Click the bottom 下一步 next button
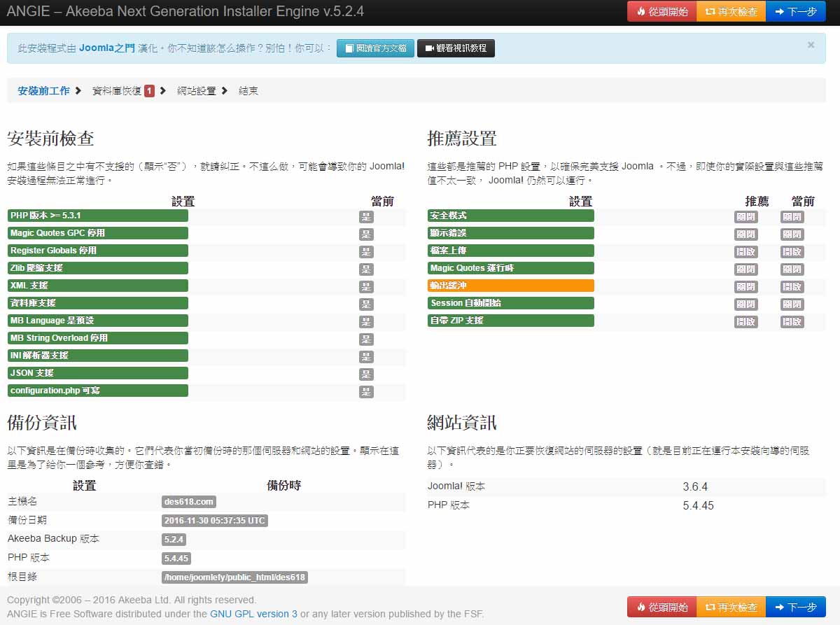Screen dimensions: 840x625 coord(795,608)
